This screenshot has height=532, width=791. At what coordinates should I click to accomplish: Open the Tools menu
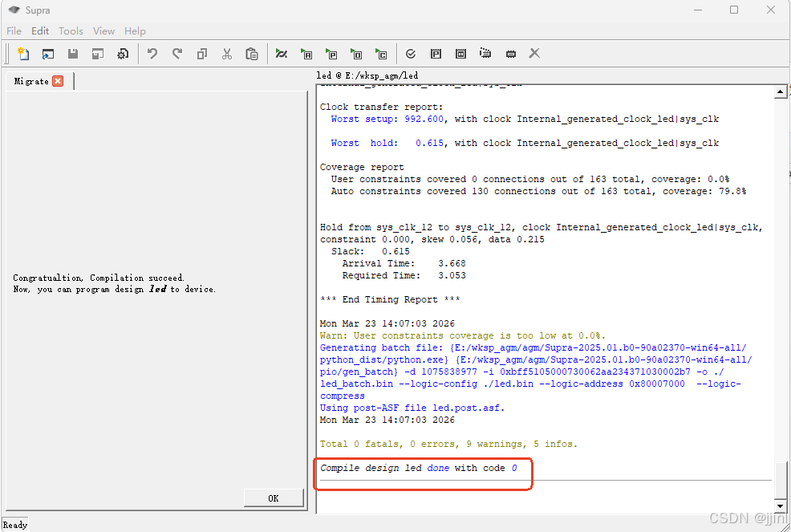tap(71, 30)
